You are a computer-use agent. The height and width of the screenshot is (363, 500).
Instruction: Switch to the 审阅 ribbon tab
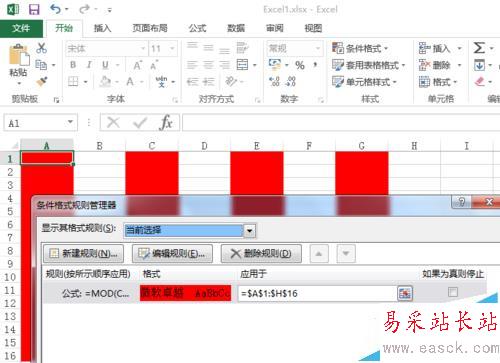pos(275,28)
